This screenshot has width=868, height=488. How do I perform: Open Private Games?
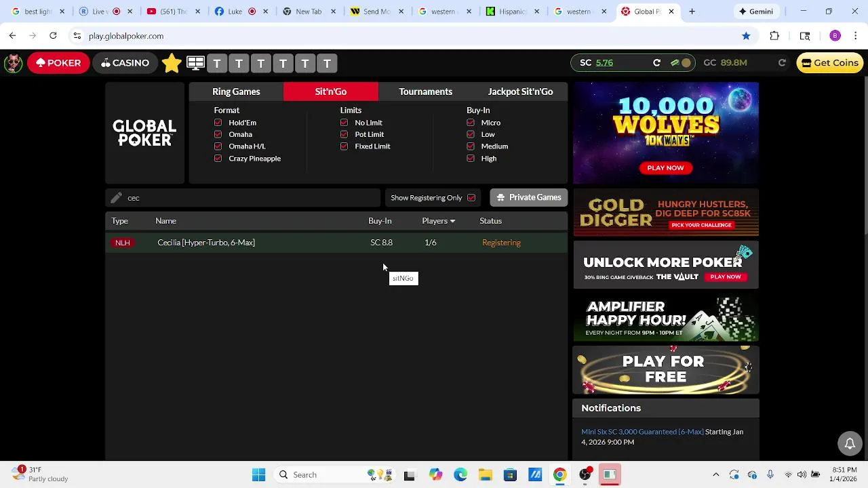pos(529,197)
